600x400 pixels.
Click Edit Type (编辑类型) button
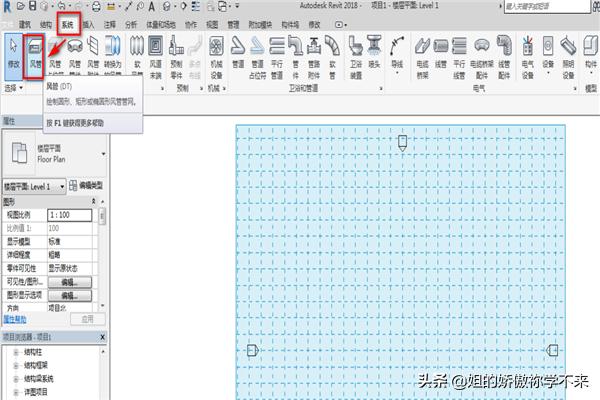point(86,186)
